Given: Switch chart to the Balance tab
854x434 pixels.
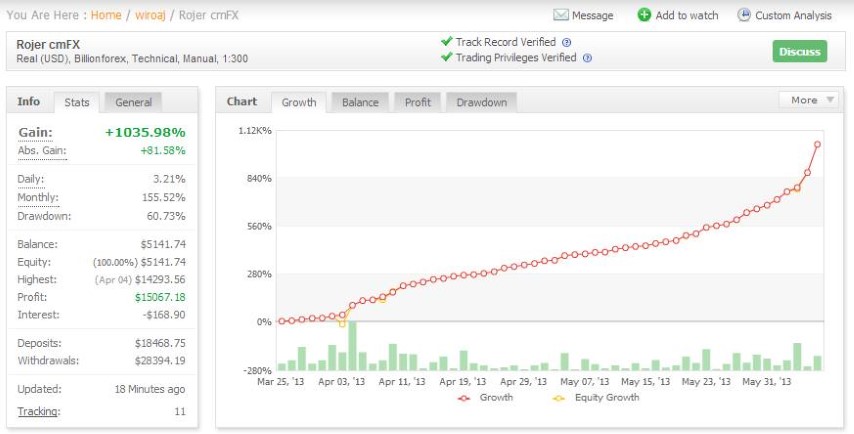Looking at the screenshot, I should [x=360, y=102].
